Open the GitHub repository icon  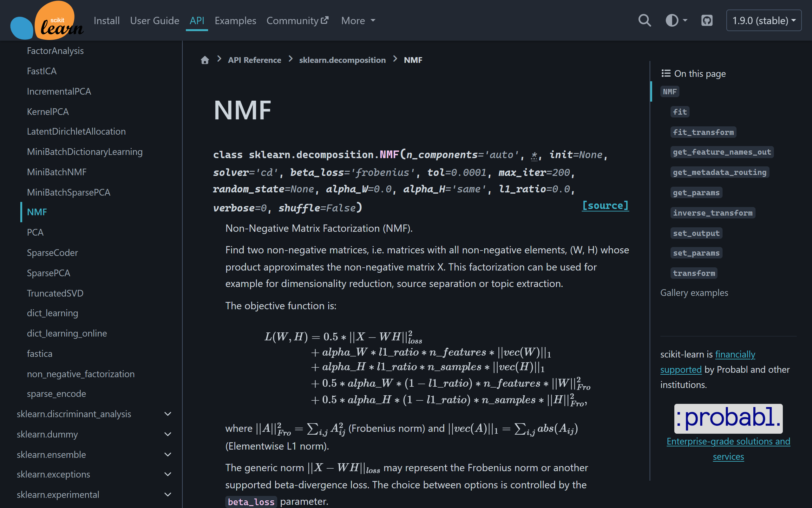point(707,21)
